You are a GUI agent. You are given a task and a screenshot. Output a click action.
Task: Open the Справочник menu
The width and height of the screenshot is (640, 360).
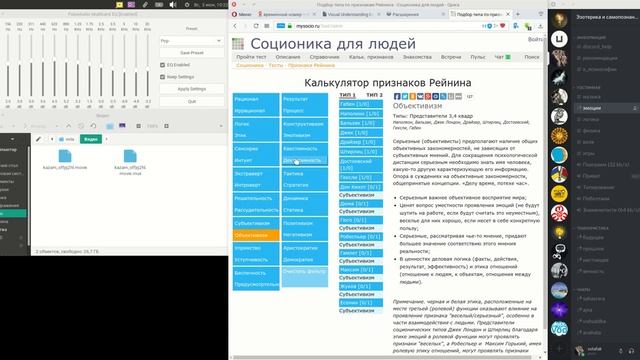pos(324,57)
